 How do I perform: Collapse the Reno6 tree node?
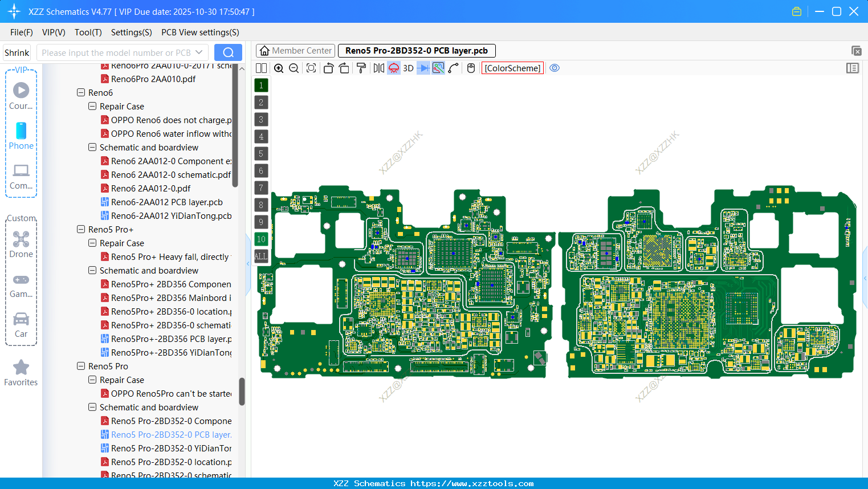coord(80,92)
